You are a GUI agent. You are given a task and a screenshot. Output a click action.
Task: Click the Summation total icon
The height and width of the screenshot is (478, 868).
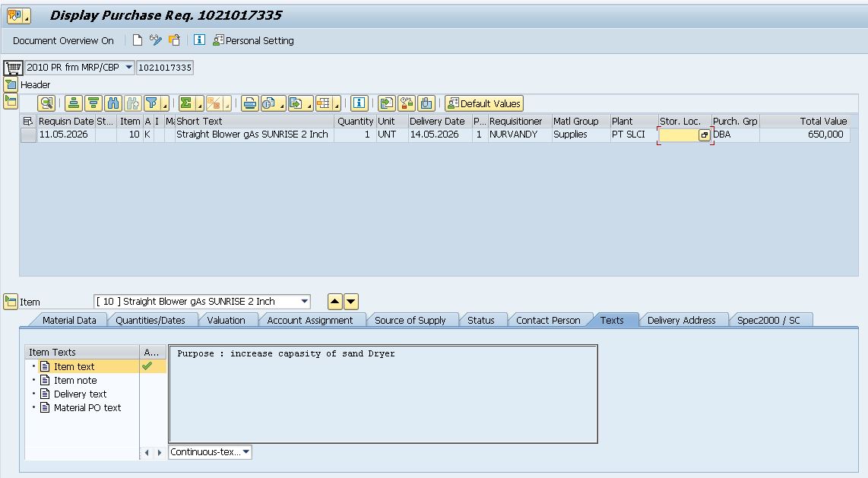point(187,103)
